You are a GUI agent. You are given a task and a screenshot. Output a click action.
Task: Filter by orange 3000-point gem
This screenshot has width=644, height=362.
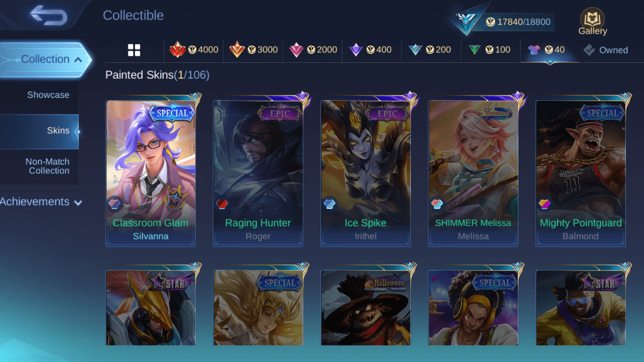(253, 50)
